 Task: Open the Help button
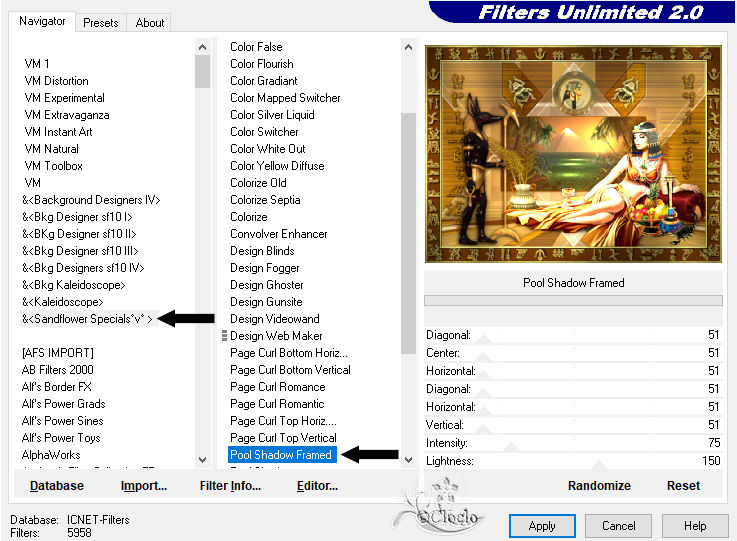[x=695, y=525]
